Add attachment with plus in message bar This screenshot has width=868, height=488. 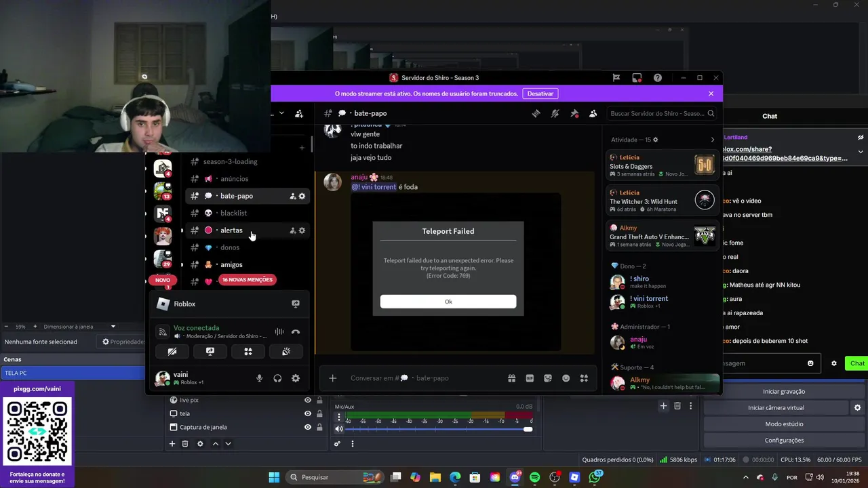[x=332, y=378]
